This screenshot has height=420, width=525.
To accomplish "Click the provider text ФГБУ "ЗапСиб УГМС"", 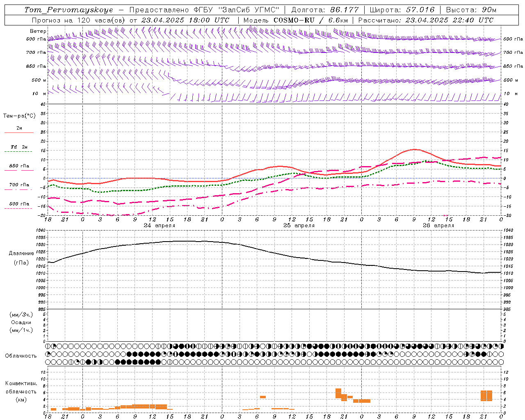I will pos(236,10).
